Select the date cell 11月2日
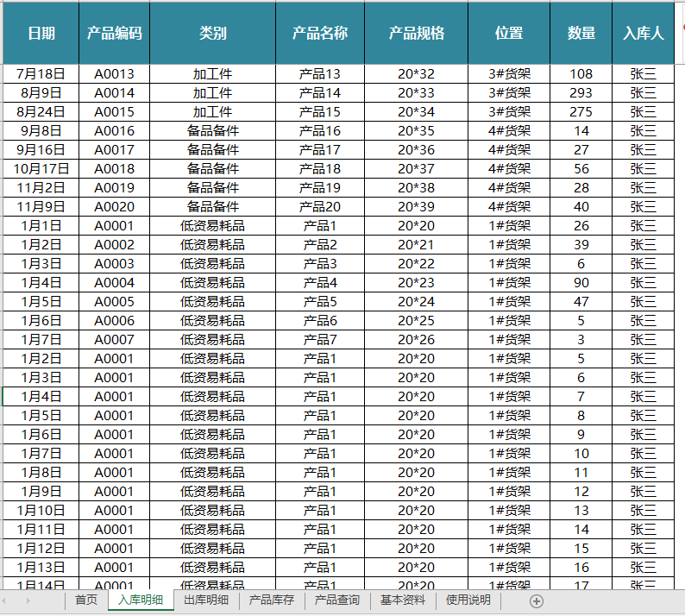The image size is (685, 616). pyautogui.click(x=41, y=188)
